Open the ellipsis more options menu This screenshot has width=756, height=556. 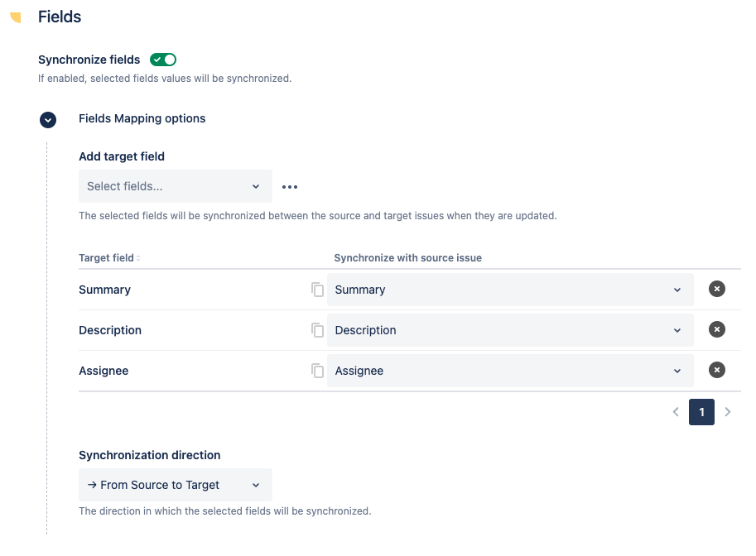pos(289,186)
